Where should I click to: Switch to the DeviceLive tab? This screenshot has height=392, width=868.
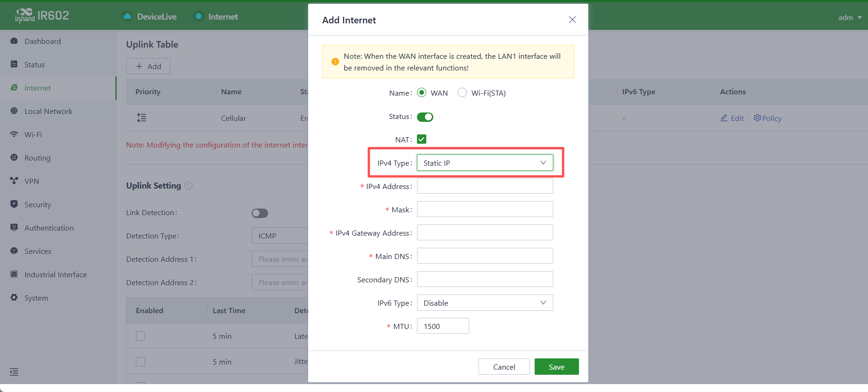[x=149, y=17]
